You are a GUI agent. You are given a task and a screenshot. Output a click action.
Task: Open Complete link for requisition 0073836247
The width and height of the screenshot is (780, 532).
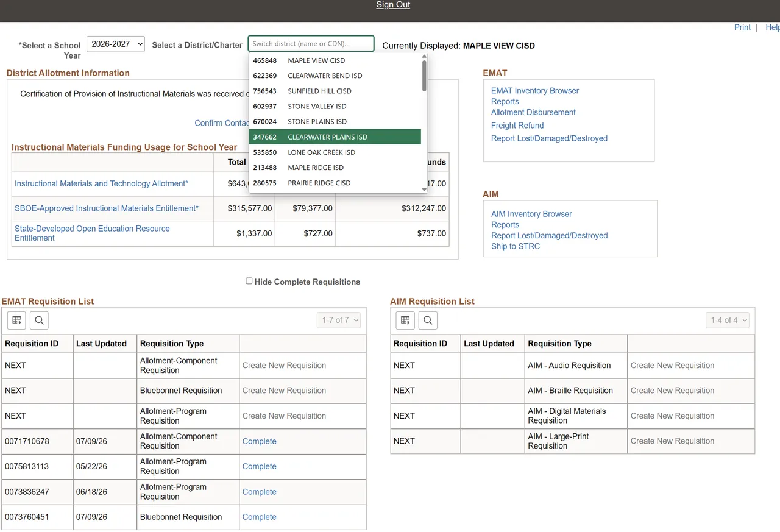pyautogui.click(x=260, y=492)
